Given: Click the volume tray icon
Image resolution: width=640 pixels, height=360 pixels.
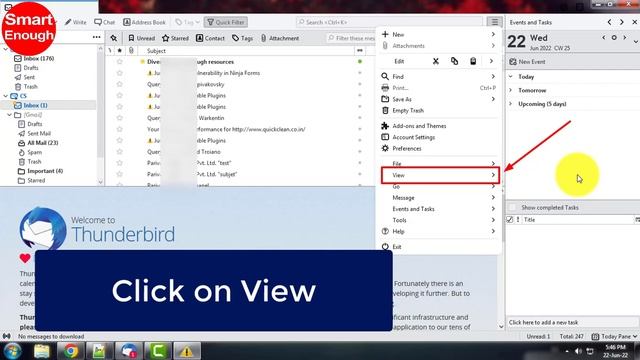Looking at the screenshot, I should [x=578, y=351].
